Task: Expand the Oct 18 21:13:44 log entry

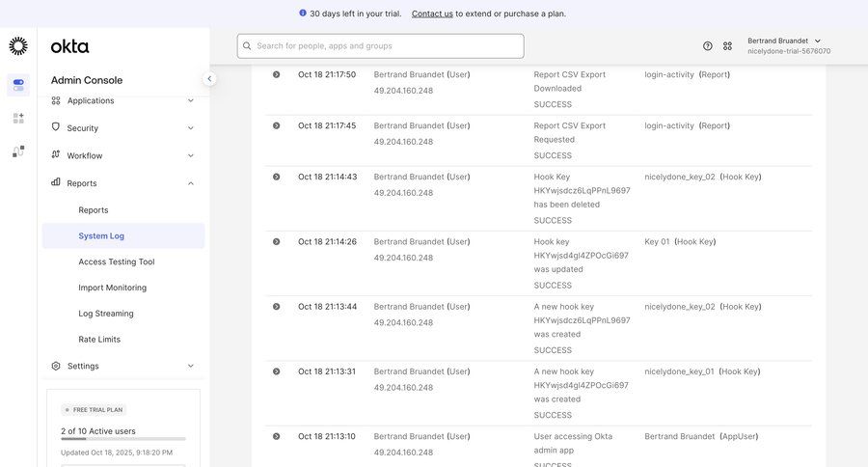Action: click(x=276, y=306)
